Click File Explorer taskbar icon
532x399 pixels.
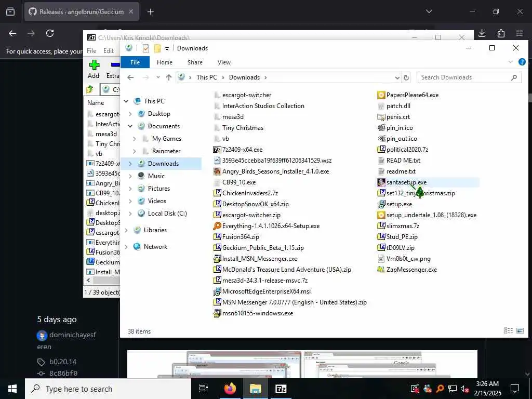pos(255,389)
